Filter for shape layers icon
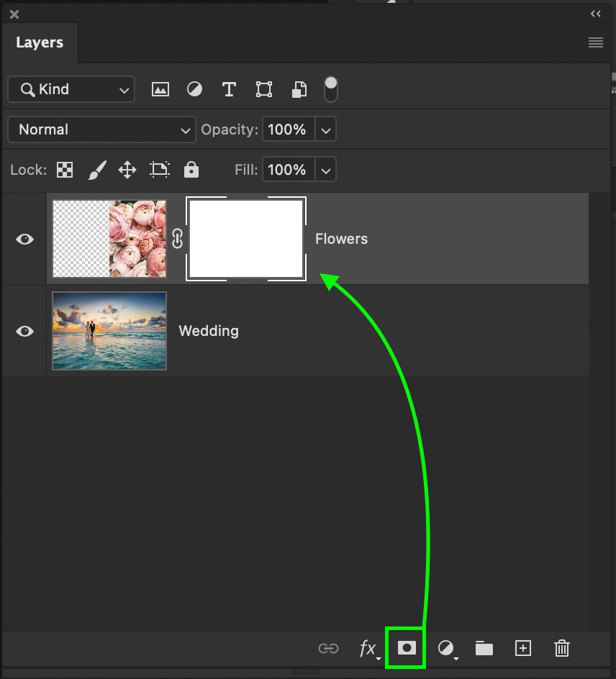Image resolution: width=616 pixels, height=679 pixels. tap(264, 90)
